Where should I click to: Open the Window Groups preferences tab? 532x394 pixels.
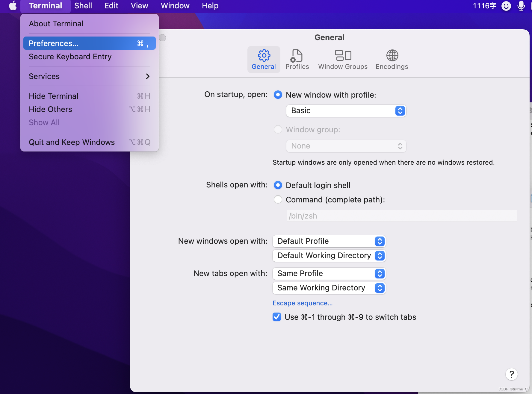coord(343,60)
